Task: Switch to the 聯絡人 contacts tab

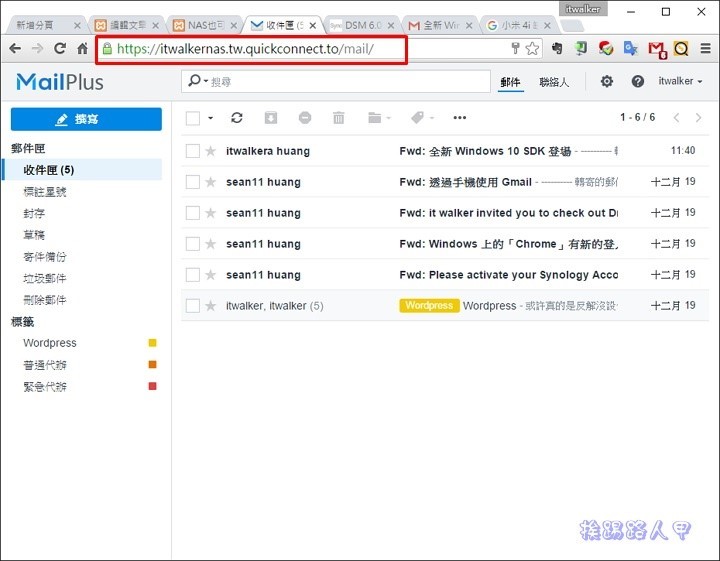Action: click(x=553, y=82)
